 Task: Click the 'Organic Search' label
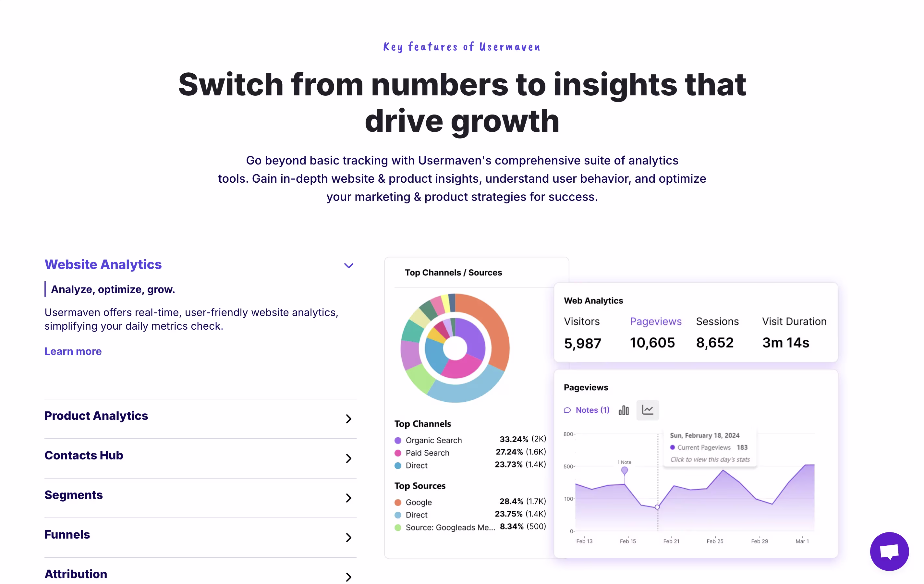pos(433,440)
